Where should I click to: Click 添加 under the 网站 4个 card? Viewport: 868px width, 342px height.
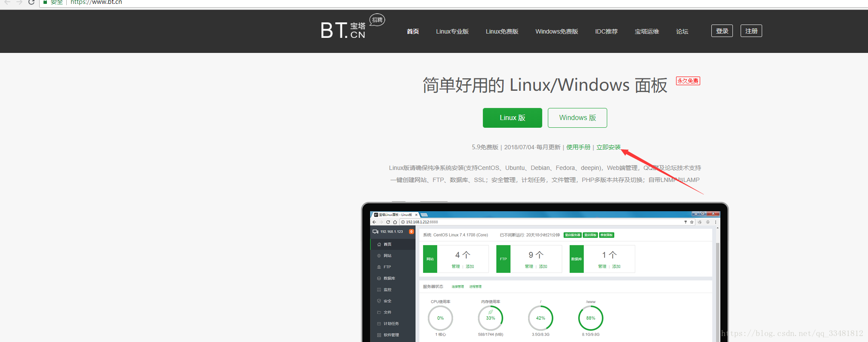470,266
